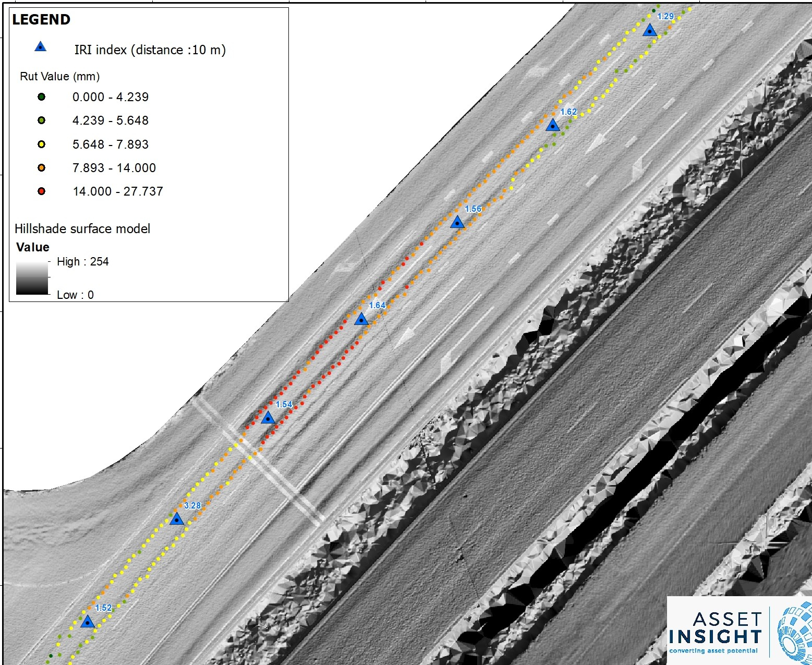Click the light green 4.239 - 5.648 legend dot

(x=42, y=120)
